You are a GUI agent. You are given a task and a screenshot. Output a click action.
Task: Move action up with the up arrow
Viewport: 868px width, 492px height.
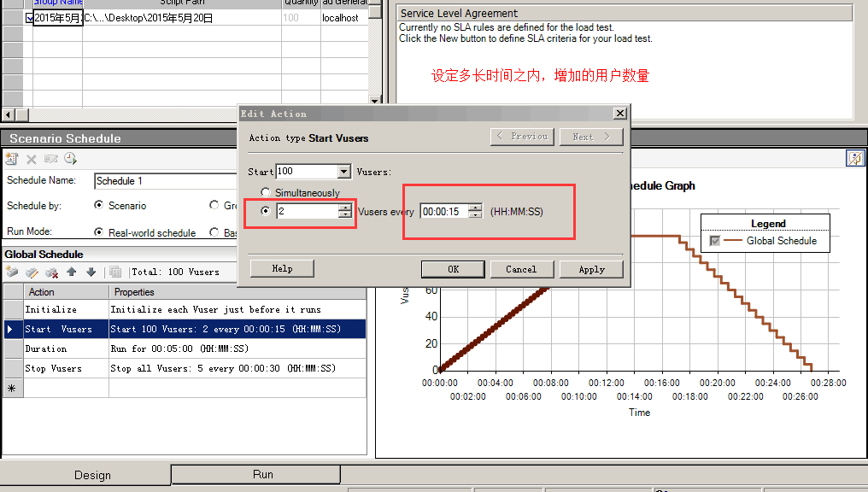coord(72,272)
